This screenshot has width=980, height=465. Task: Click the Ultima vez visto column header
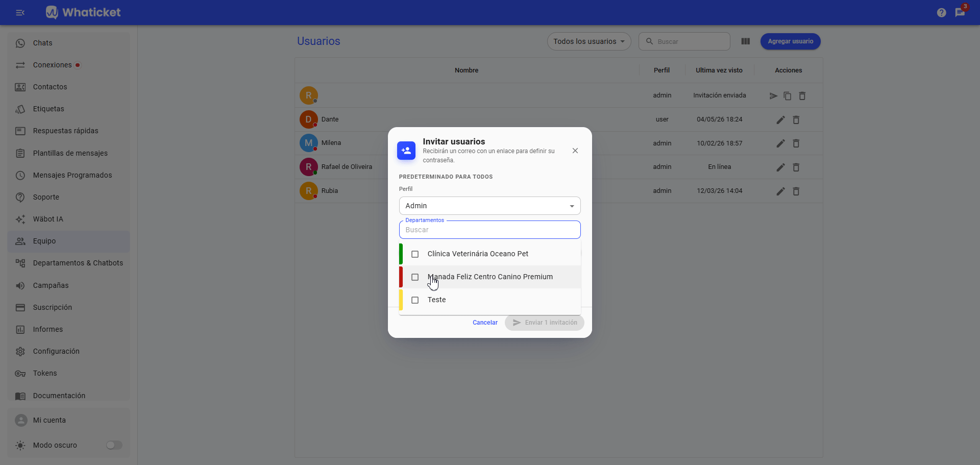point(719,70)
